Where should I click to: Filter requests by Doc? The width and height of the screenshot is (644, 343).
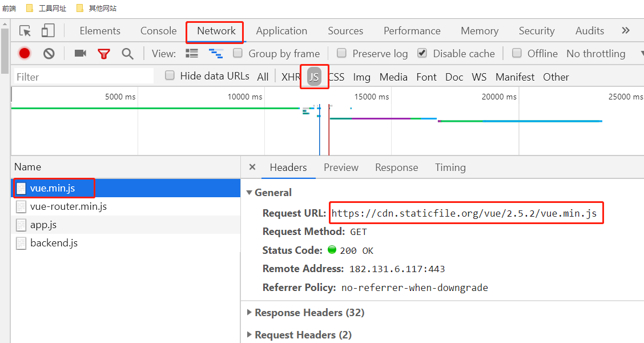(454, 77)
